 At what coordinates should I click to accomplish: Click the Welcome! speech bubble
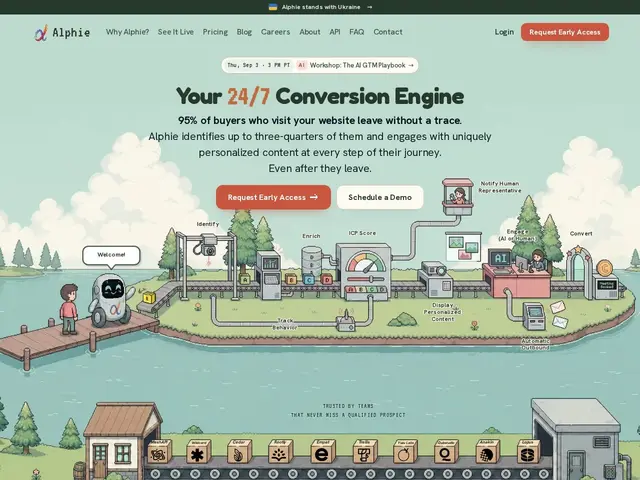coord(111,255)
